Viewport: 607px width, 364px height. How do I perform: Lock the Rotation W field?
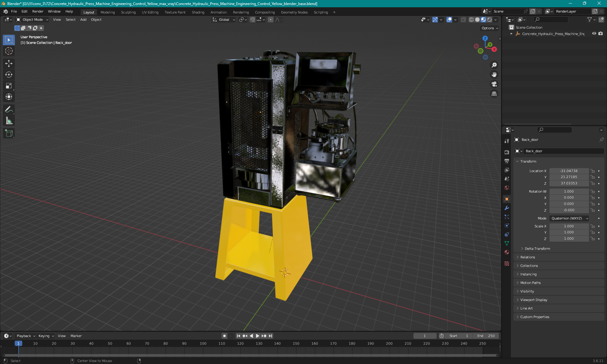(593, 191)
